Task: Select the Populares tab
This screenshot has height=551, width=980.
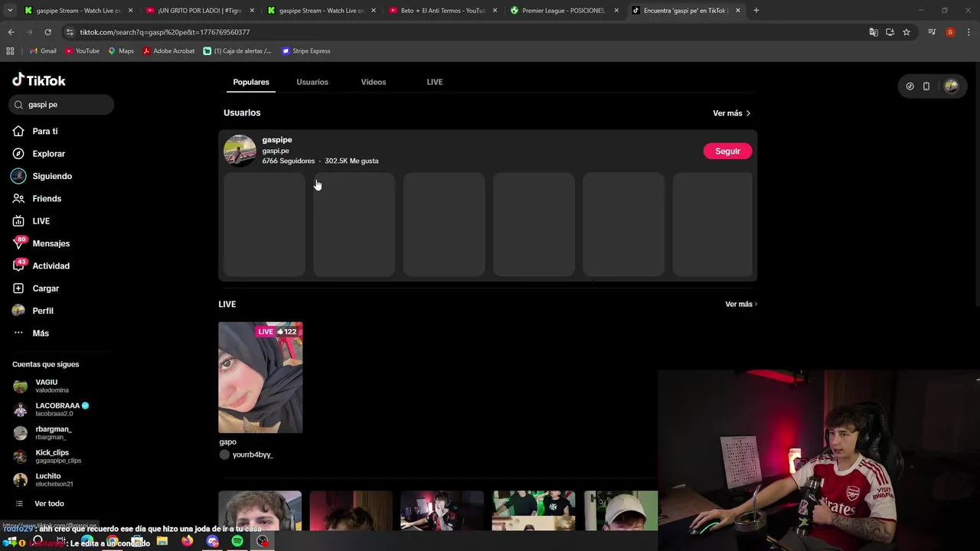Action: (251, 82)
